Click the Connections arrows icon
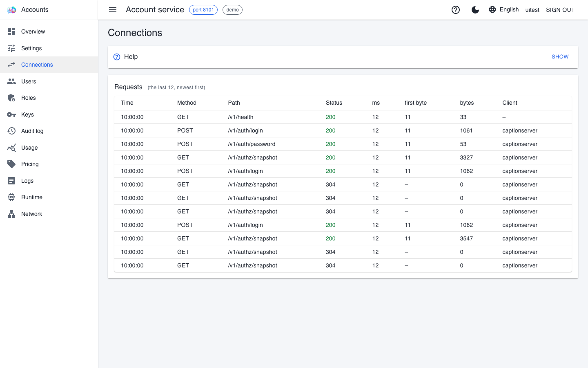 11,65
